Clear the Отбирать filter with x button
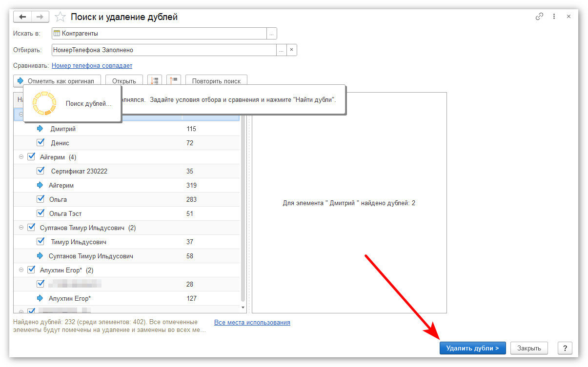Viewport: 588px width, 367px height. click(x=291, y=50)
